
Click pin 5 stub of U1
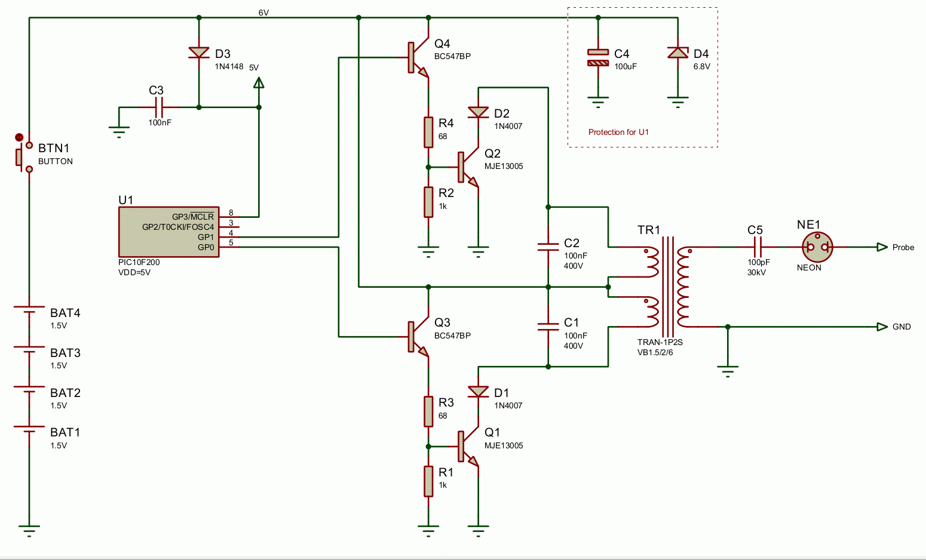pos(229,246)
